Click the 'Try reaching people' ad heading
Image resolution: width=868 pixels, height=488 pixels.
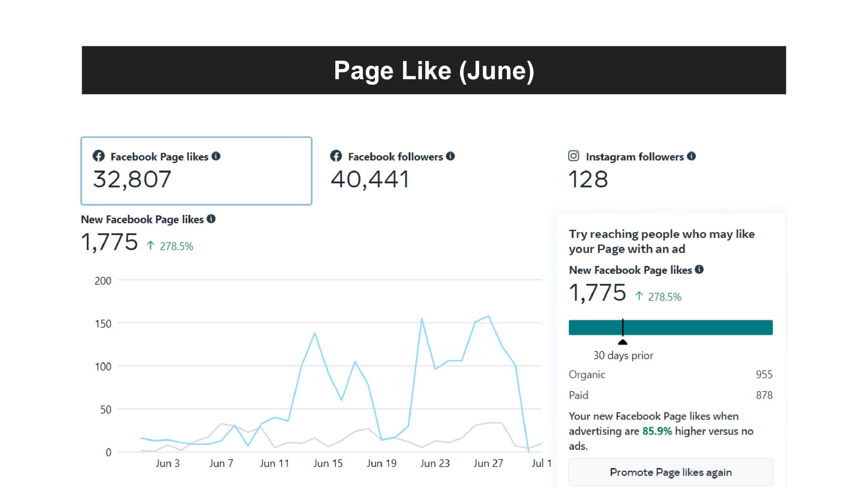pos(662,241)
